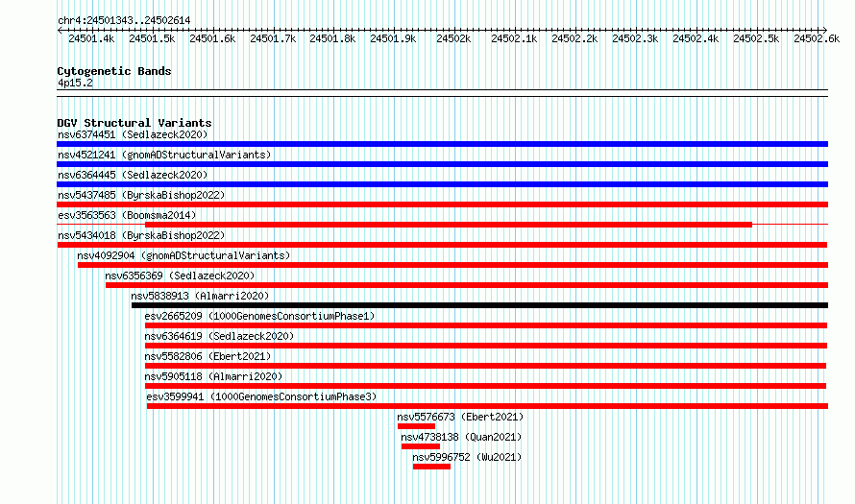855x504 pixels.
Task: Click ruler position 24502k
Action: 453,38
